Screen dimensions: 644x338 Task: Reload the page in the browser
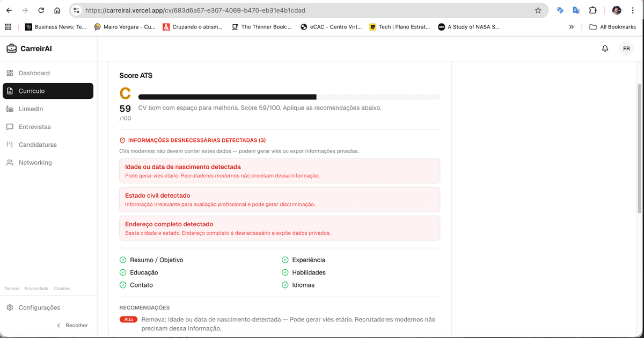point(41,10)
